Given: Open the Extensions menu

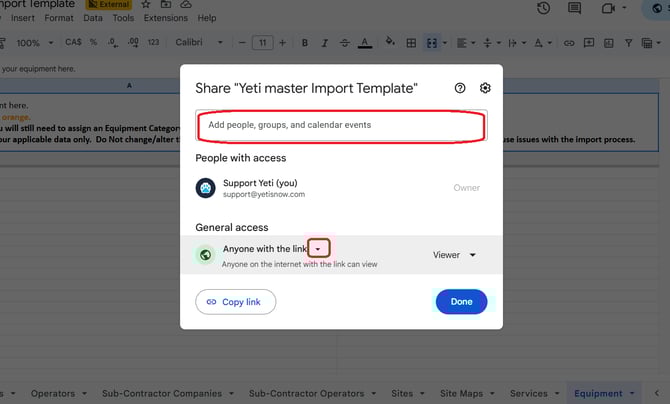Looking at the screenshot, I should click(165, 18).
